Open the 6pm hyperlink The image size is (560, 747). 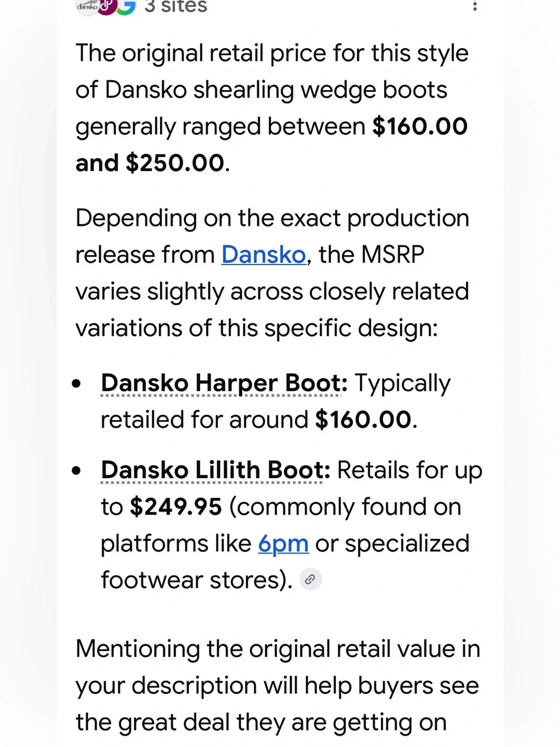click(283, 544)
